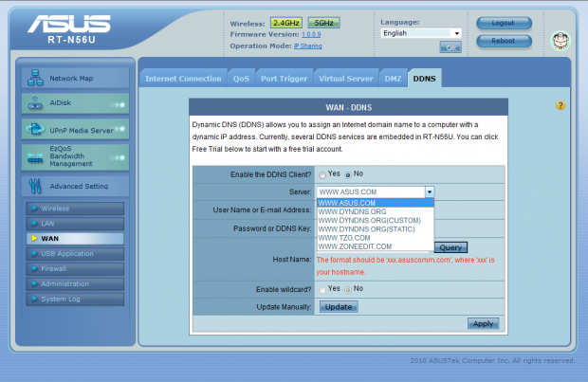This screenshot has height=382, width=588.
Task: Click the yellow arrow beside WAN
Action: click(34, 239)
